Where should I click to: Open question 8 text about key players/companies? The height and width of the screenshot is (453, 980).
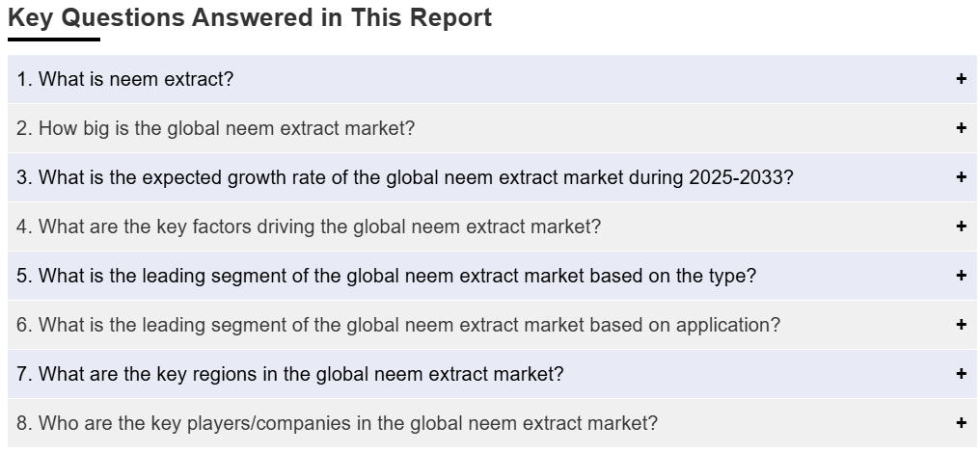coord(338,423)
